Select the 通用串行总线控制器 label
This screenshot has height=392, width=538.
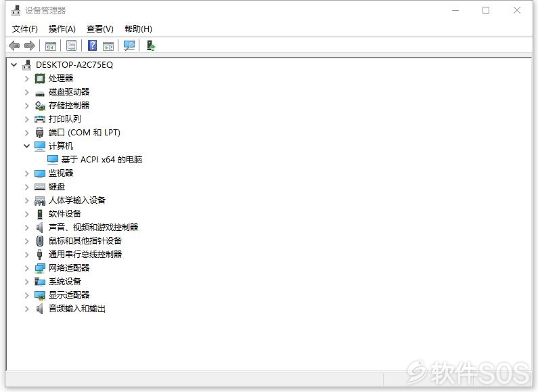tap(85, 255)
